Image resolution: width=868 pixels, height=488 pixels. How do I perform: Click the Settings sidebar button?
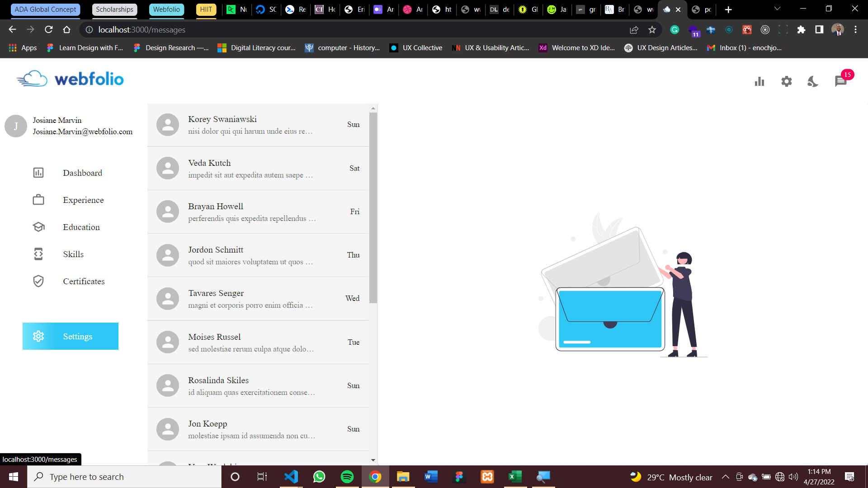tap(71, 336)
